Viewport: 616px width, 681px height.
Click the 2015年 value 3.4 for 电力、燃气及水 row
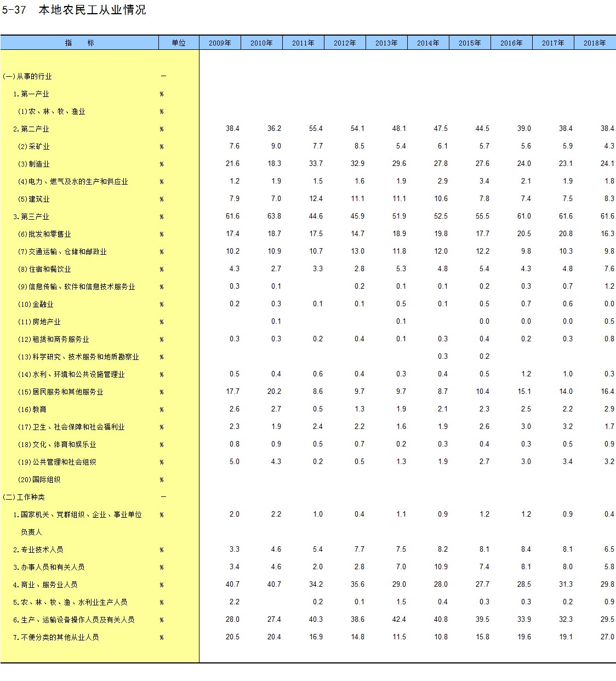pyautogui.click(x=484, y=181)
